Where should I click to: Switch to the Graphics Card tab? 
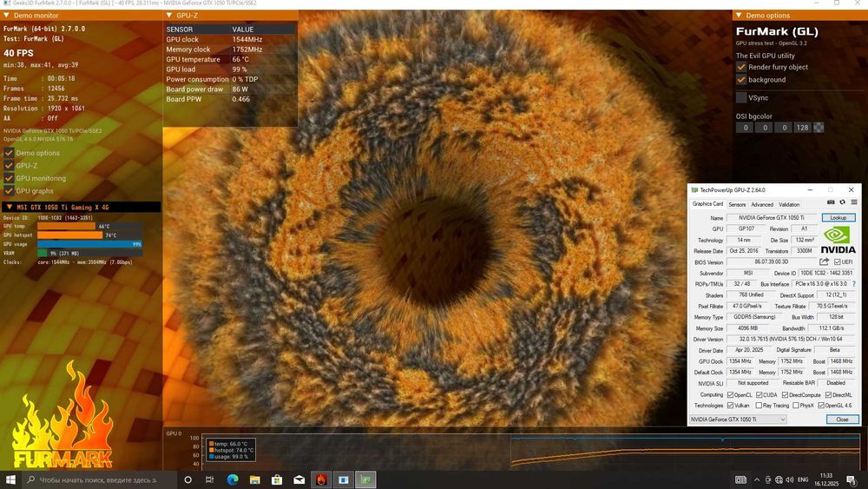point(707,204)
